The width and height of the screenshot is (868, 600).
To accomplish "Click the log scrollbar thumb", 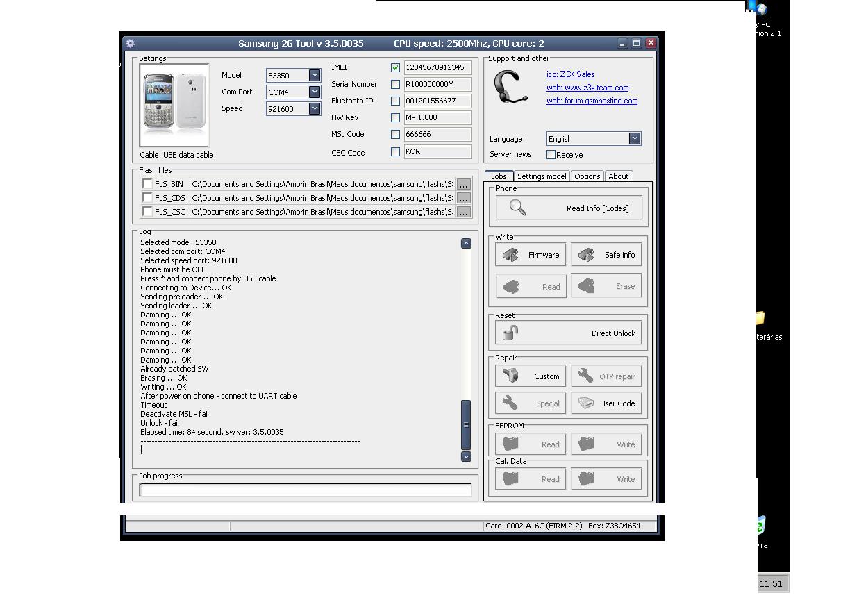I will (x=466, y=425).
